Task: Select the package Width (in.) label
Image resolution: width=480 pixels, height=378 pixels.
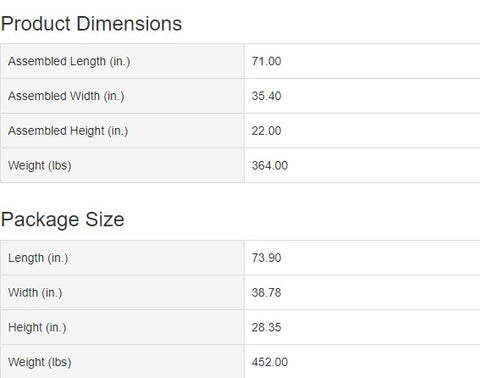Action: click(35, 293)
